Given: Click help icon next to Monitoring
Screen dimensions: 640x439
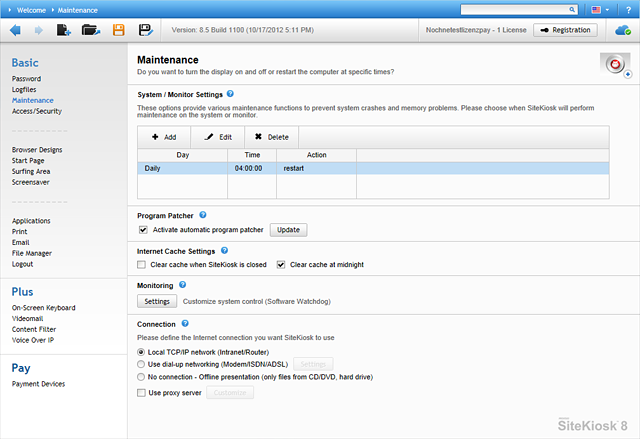Looking at the screenshot, I should coord(183,285).
